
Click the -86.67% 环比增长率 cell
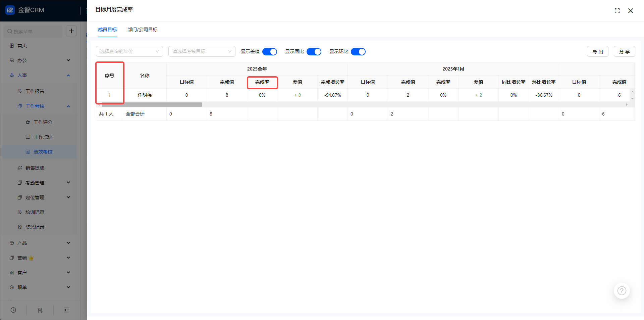pos(544,95)
